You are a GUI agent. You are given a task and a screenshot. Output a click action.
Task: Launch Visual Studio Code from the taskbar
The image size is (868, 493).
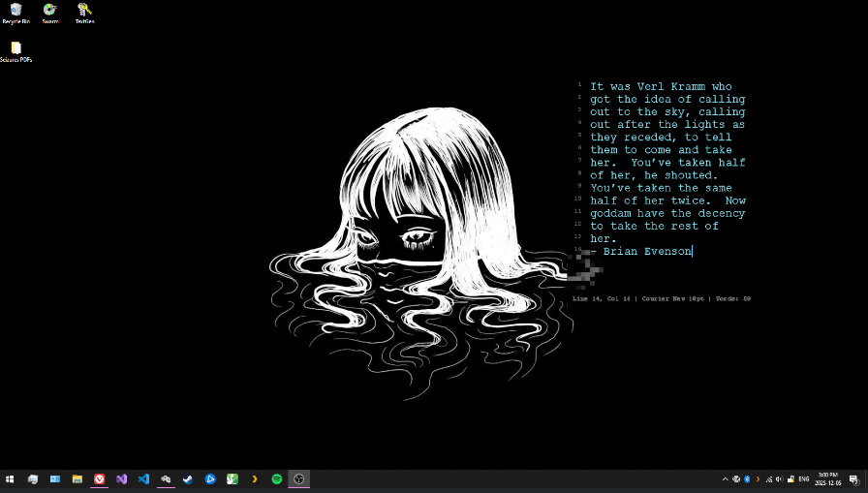coord(143,479)
